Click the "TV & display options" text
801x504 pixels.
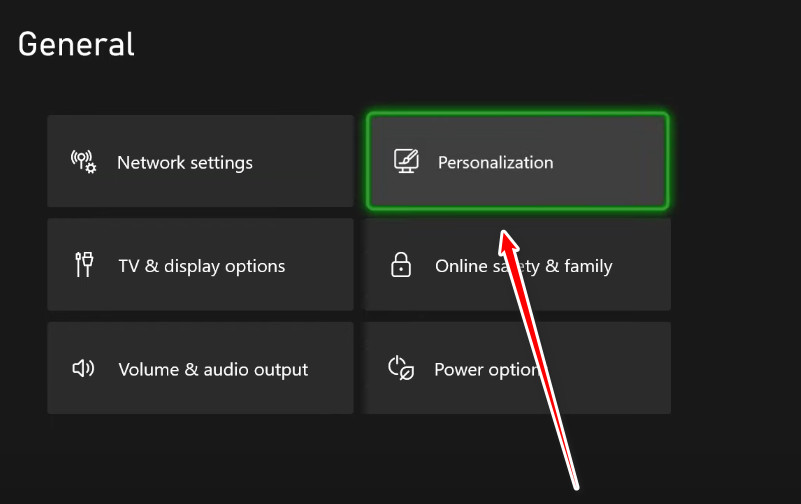(202, 266)
